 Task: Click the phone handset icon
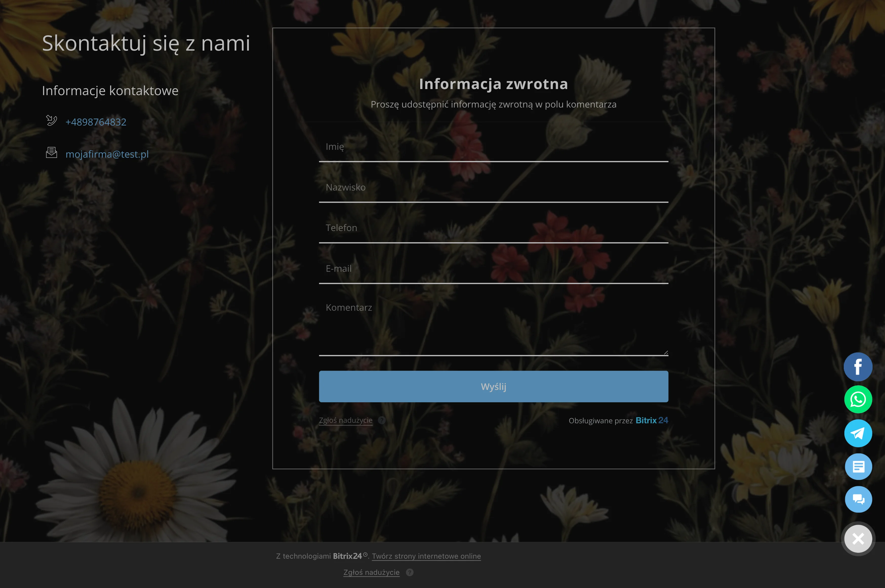tap(51, 120)
